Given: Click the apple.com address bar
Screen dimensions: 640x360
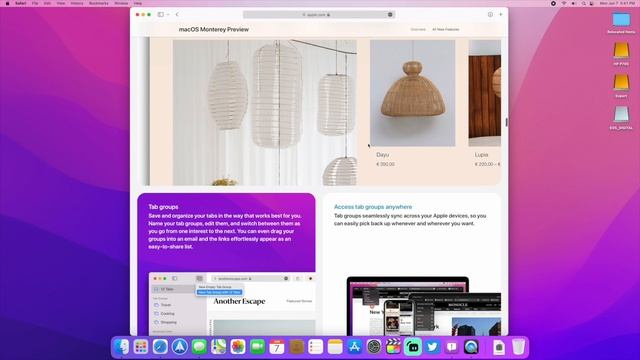Looking at the screenshot, I should tap(319, 15).
